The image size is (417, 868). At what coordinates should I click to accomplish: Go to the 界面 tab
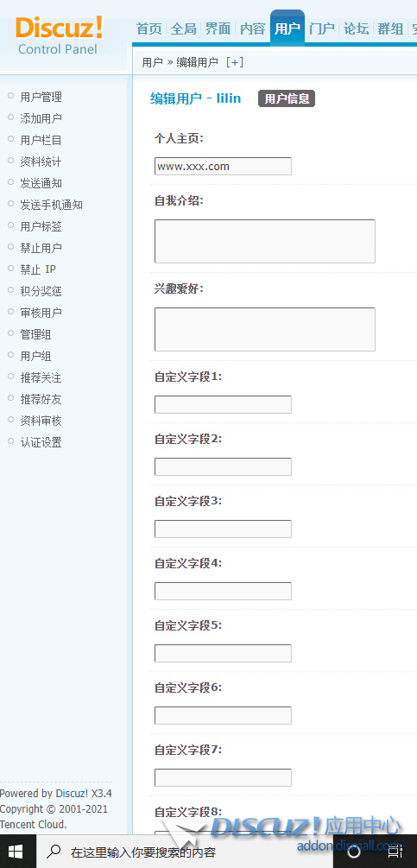(x=218, y=29)
